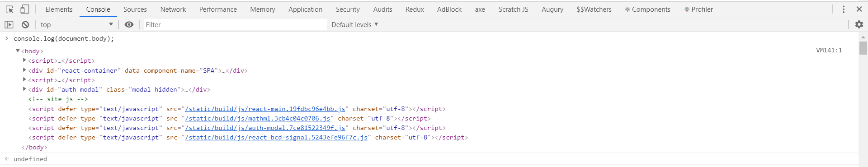This screenshot has height=167, width=868.
Task: Select the console.log(document.body) command
Action: (64, 38)
